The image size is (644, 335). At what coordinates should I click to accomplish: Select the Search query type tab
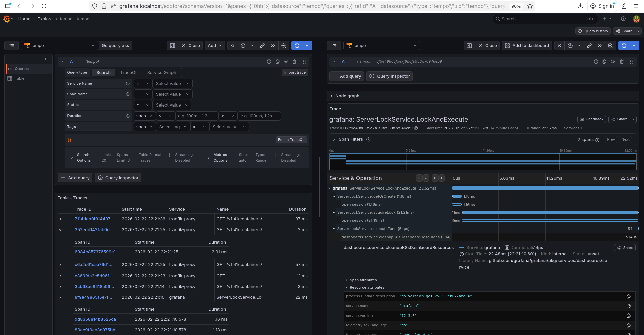click(x=103, y=73)
